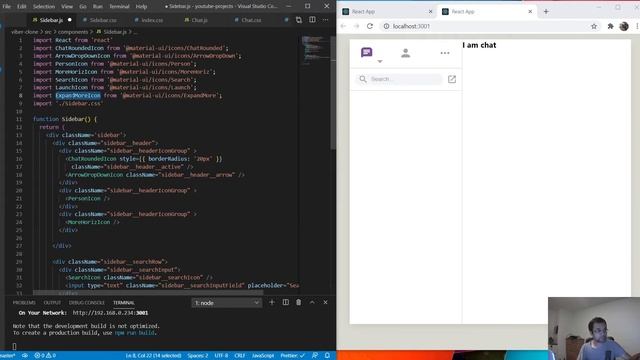This screenshot has width=640, height=360.
Task: Click the site information icon in address bar
Action: click(x=386, y=26)
